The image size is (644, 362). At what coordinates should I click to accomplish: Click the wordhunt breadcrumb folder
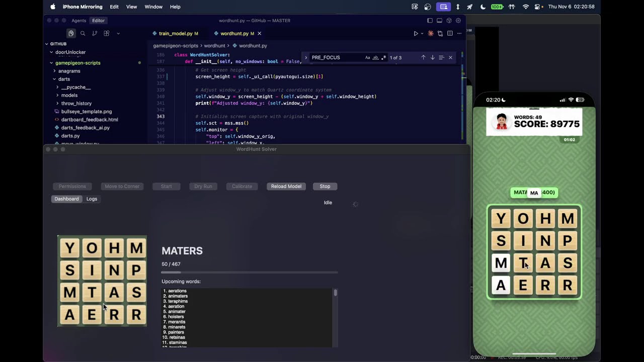tap(214, 46)
